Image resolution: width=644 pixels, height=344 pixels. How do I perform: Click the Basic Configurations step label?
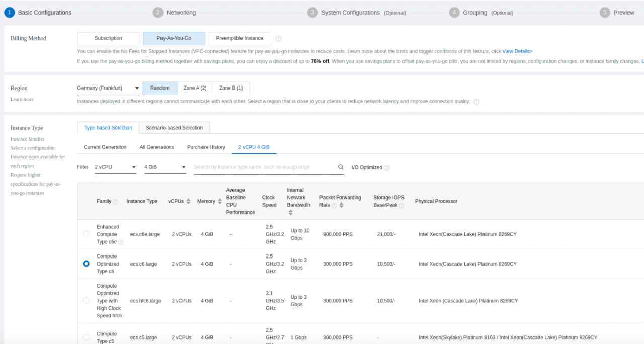point(45,13)
